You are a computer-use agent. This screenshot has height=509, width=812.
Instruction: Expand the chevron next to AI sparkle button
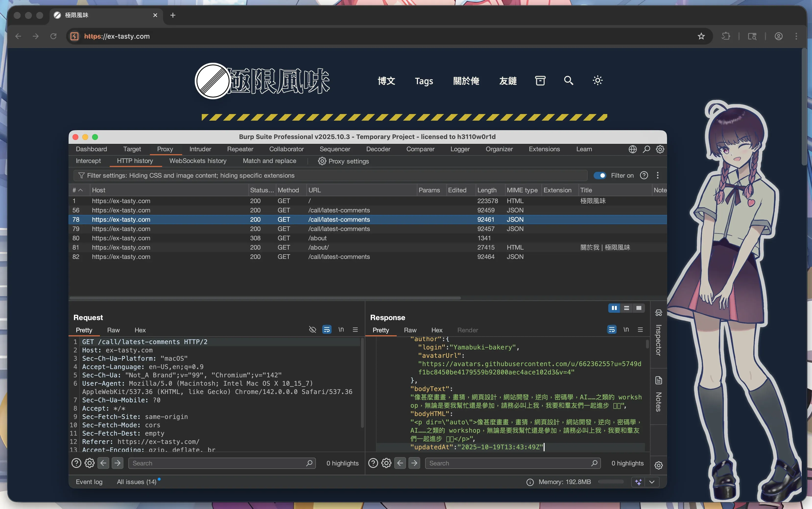(x=652, y=482)
